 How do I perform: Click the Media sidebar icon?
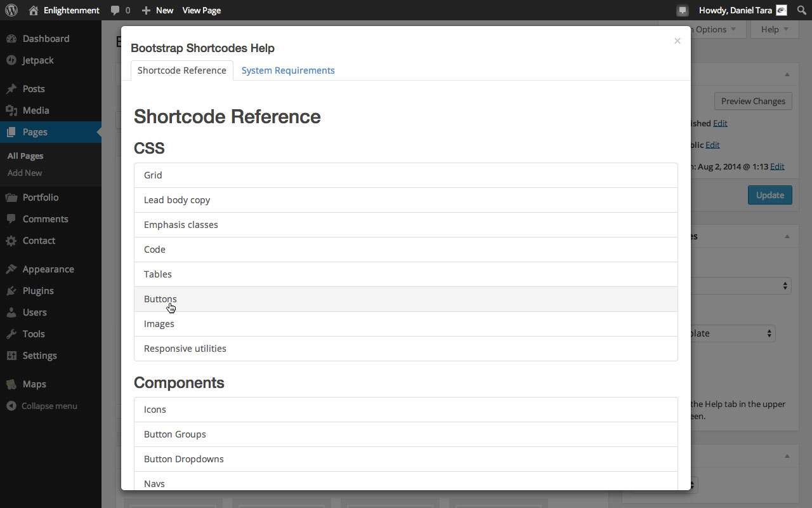tap(11, 110)
